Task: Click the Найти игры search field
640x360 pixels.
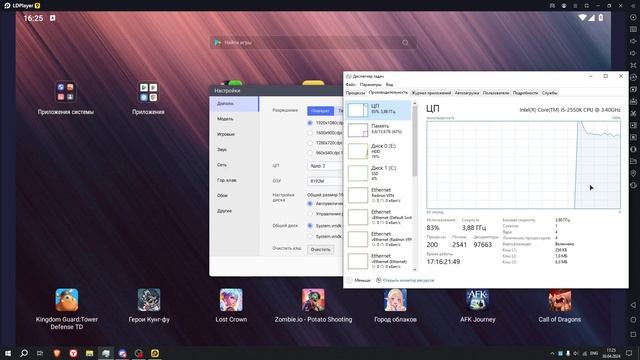Action: click(x=313, y=42)
